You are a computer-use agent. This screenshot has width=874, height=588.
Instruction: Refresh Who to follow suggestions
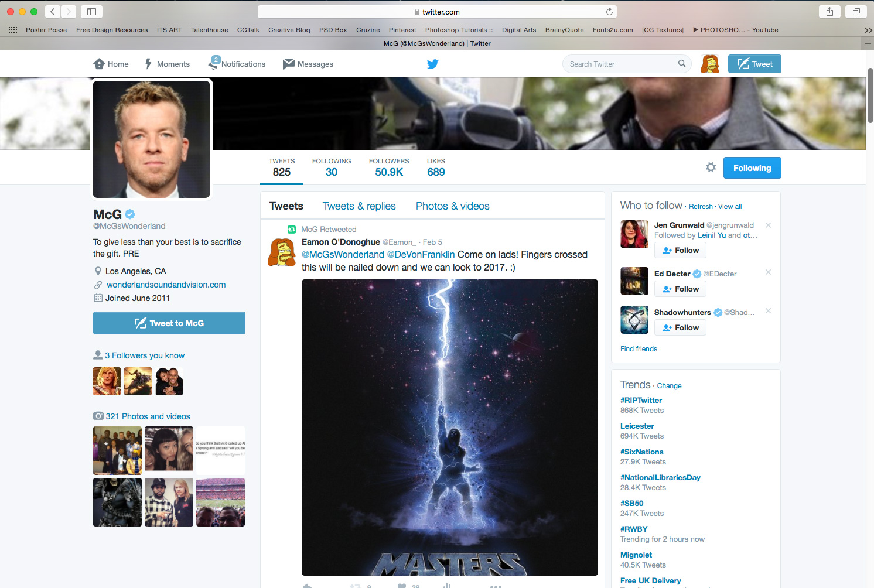pos(701,207)
